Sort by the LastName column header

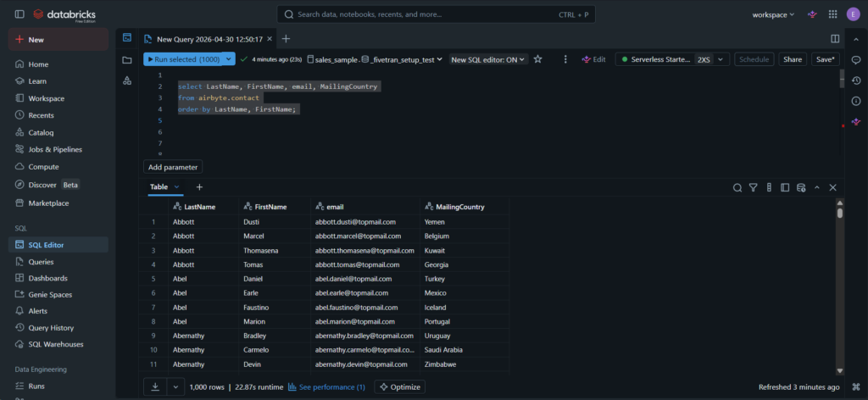[x=203, y=207]
